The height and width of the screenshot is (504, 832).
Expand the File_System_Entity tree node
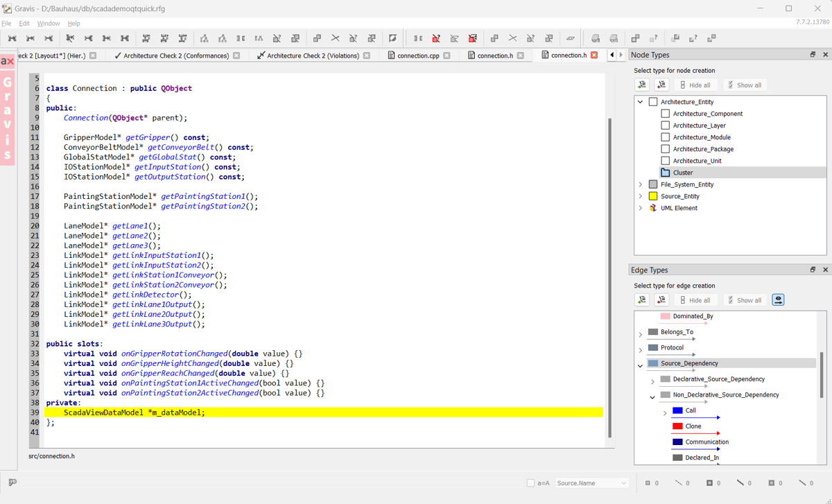click(x=641, y=184)
